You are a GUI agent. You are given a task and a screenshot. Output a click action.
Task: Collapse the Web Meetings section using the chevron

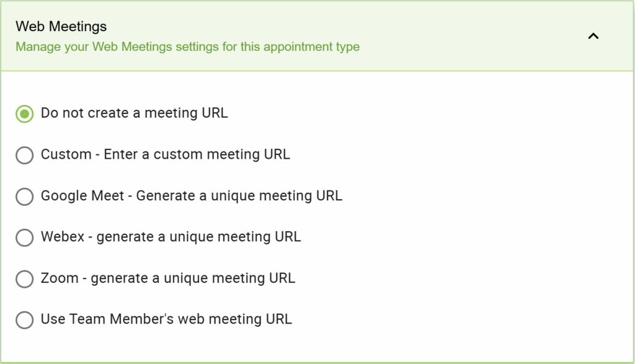tap(593, 37)
